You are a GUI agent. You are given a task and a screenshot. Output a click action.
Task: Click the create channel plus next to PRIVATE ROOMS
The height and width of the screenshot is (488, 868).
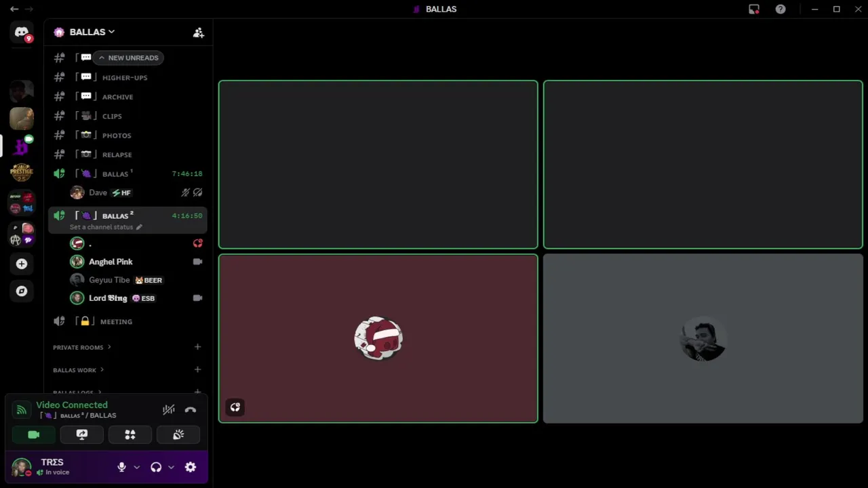pyautogui.click(x=197, y=347)
